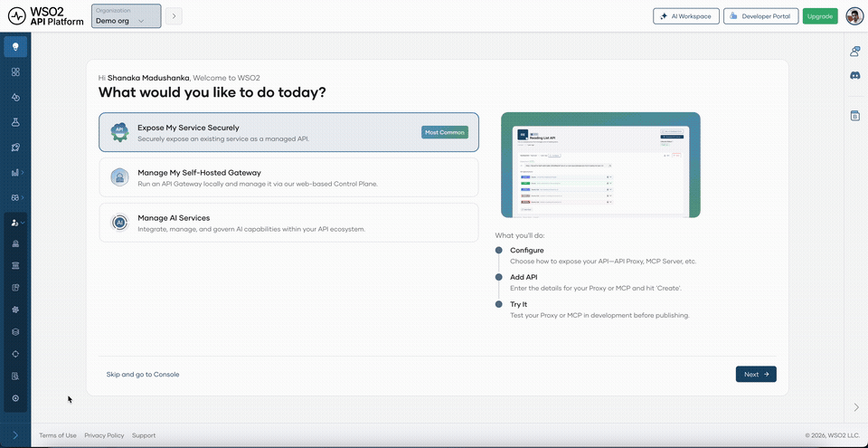868x448 pixels.
Task: Expand the right side panel chevron
Action: click(x=855, y=407)
